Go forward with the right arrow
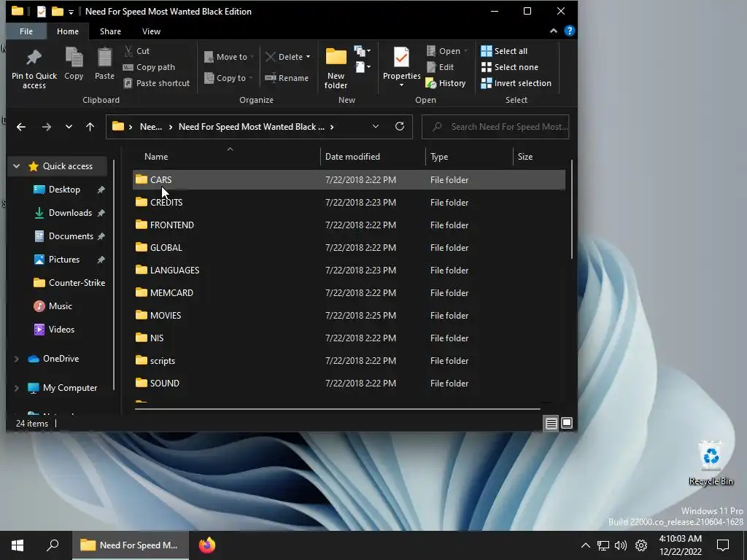 click(x=46, y=127)
